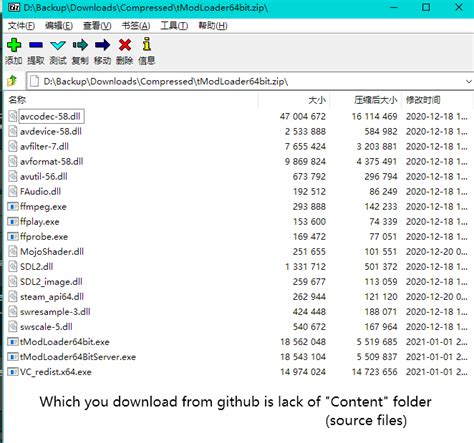The image size is (474, 443).
Task: Click the 7-Zip icon in the title bar
Action: pyautogui.click(x=14, y=7)
